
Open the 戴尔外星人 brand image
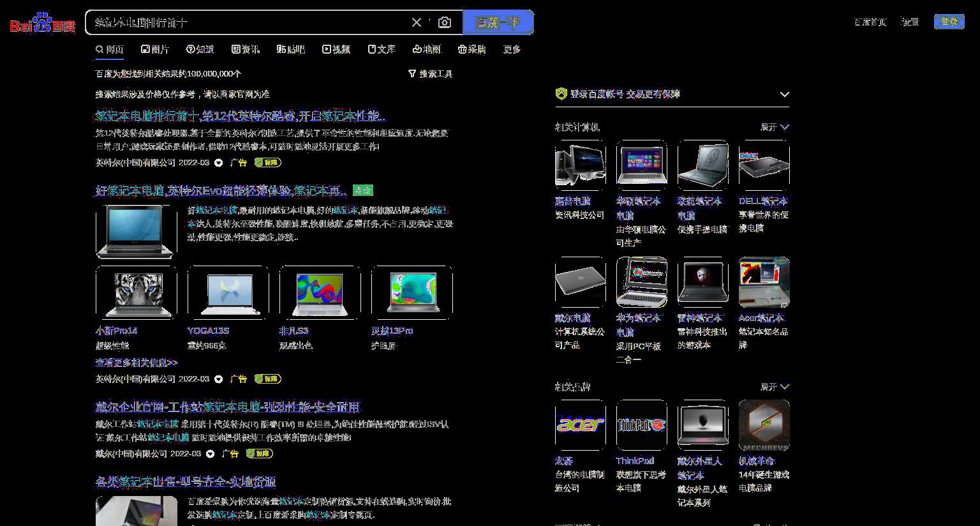coord(703,425)
